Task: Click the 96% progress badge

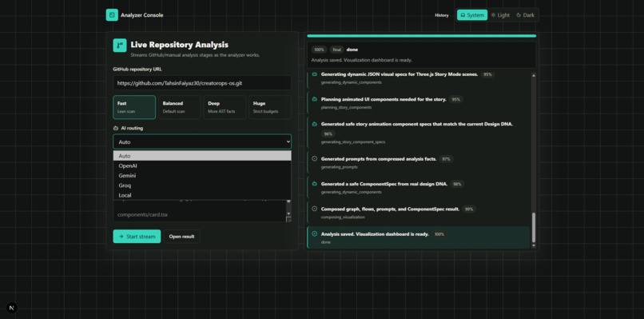Action: tap(328, 134)
